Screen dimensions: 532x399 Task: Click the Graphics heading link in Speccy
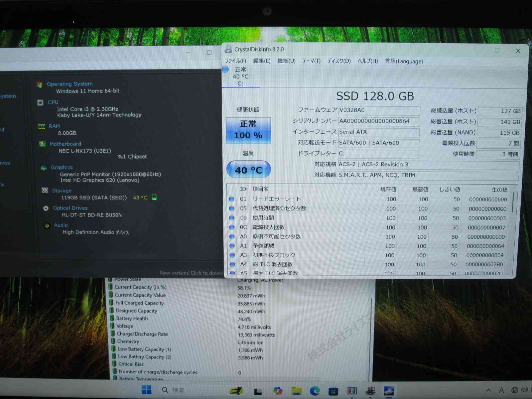click(x=62, y=167)
